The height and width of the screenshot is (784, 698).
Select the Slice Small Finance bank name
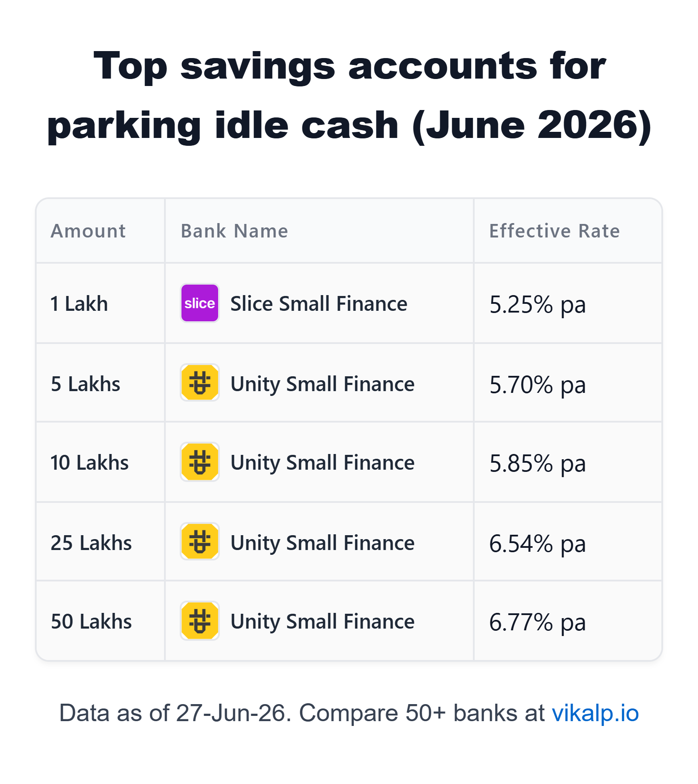[318, 303]
